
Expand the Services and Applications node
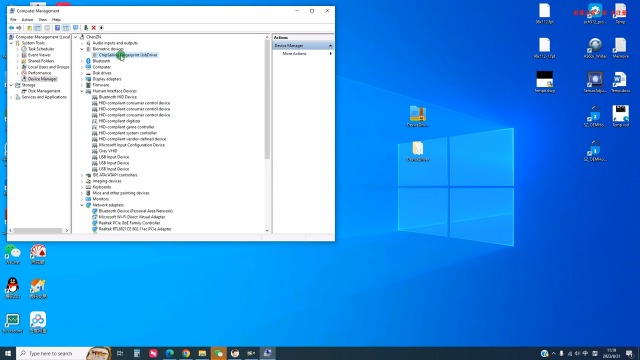pos(11,97)
